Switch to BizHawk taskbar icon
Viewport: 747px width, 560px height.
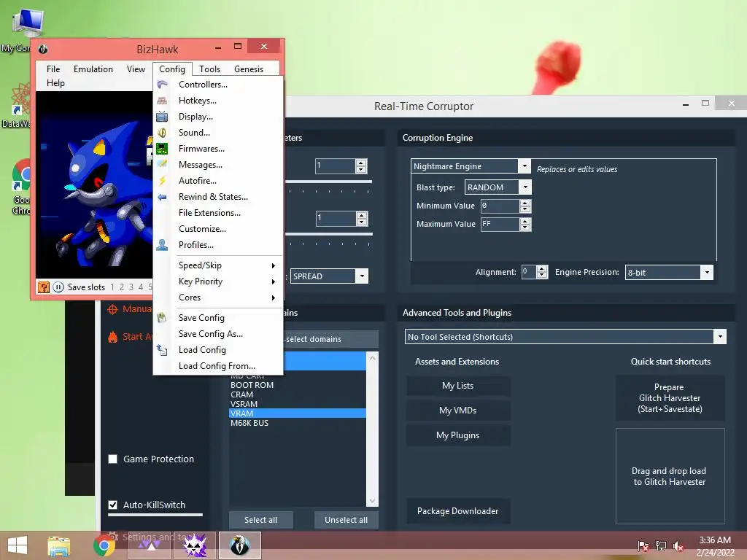click(x=239, y=545)
